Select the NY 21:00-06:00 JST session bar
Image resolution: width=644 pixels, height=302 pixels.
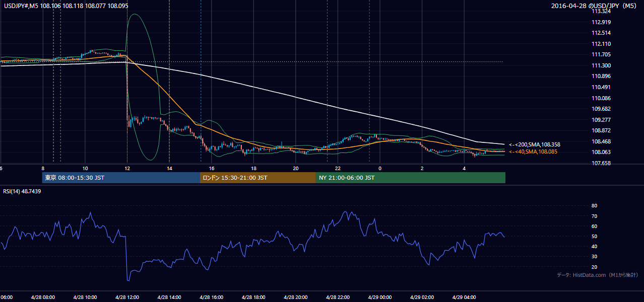pos(411,178)
